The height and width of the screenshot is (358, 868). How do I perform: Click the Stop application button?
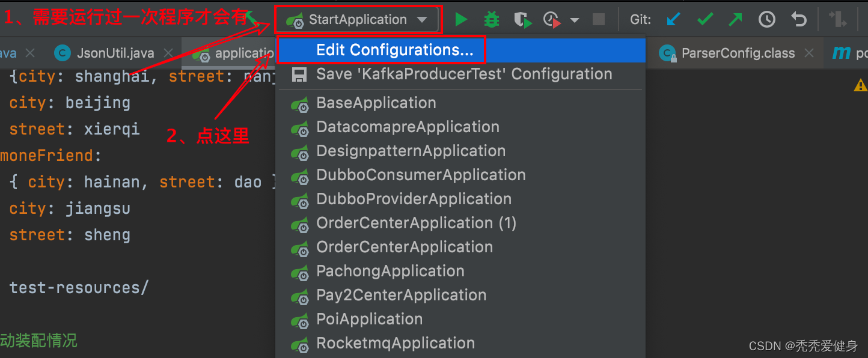[598, 19]
